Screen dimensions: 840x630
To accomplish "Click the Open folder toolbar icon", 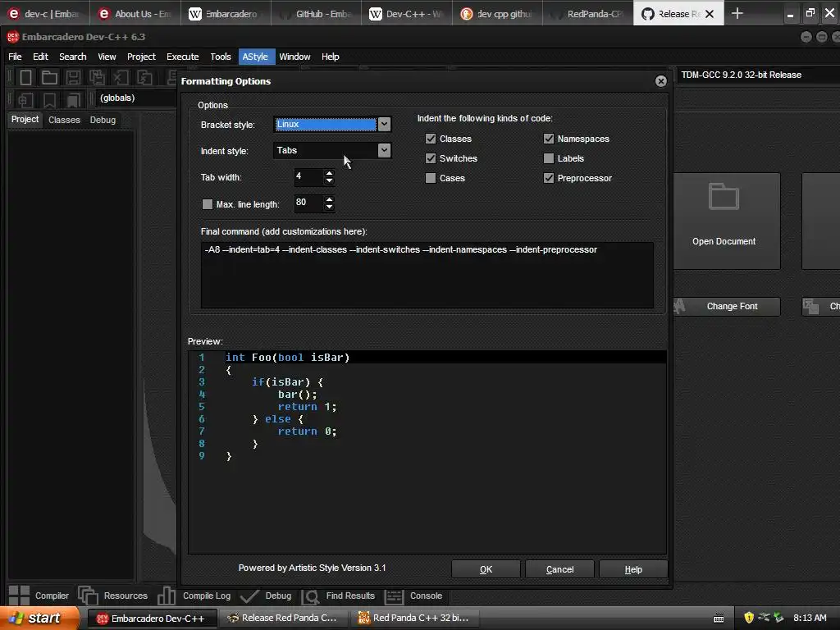I will tap(49, 78).
